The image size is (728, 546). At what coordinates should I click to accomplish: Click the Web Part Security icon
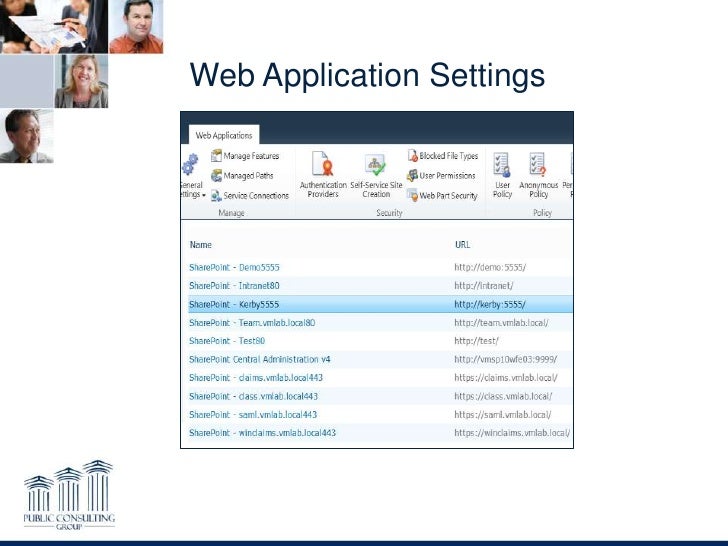(x=412, y=195)
